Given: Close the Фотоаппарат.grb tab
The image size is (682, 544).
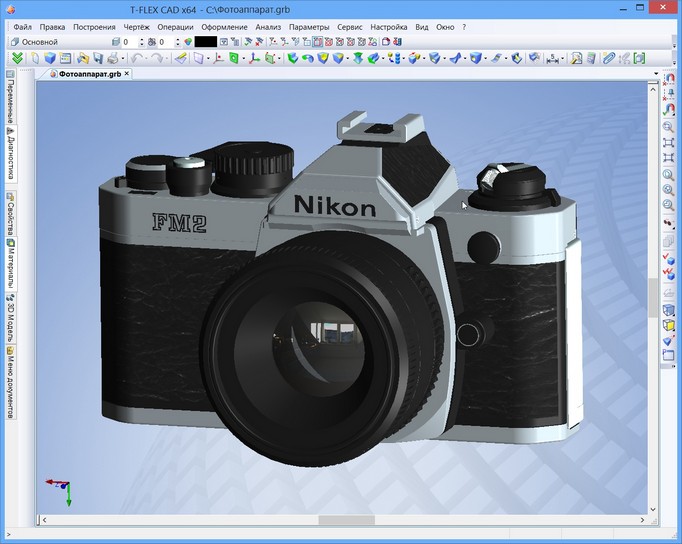Looking at the screenshot, I should click(x=127, y=73).
